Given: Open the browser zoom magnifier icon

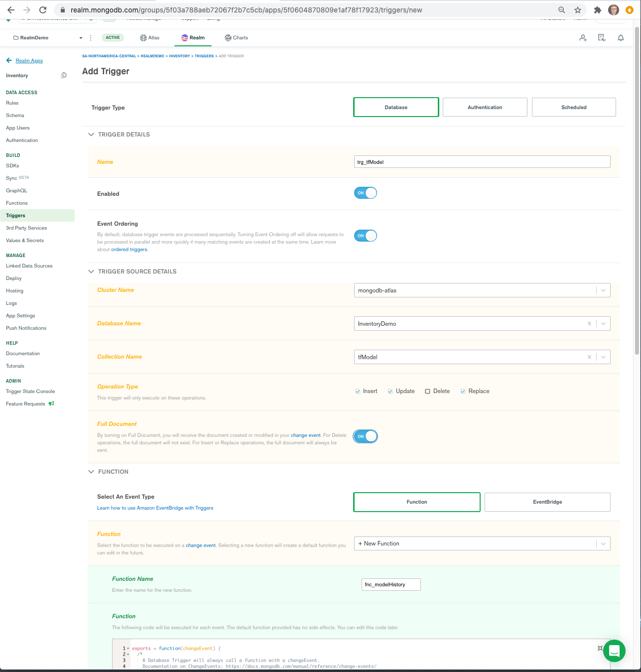Looking at the screenshot, I should click(562, 10).
